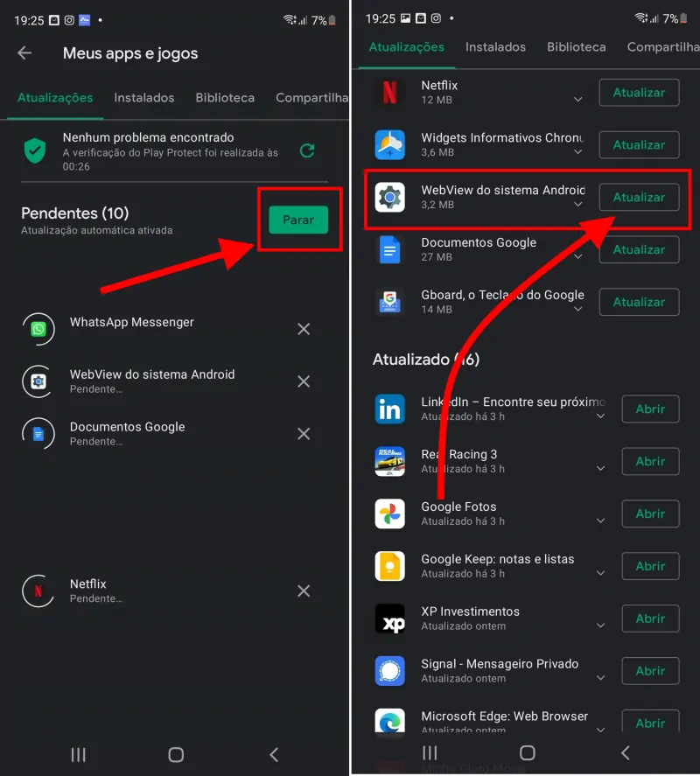Expand Real Racing 3 details chevron

(600, 469)
